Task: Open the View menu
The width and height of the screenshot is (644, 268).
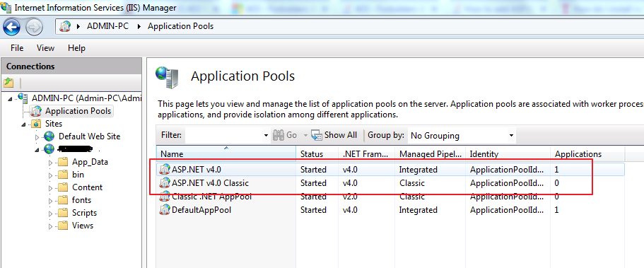Action: coord(45,48)
